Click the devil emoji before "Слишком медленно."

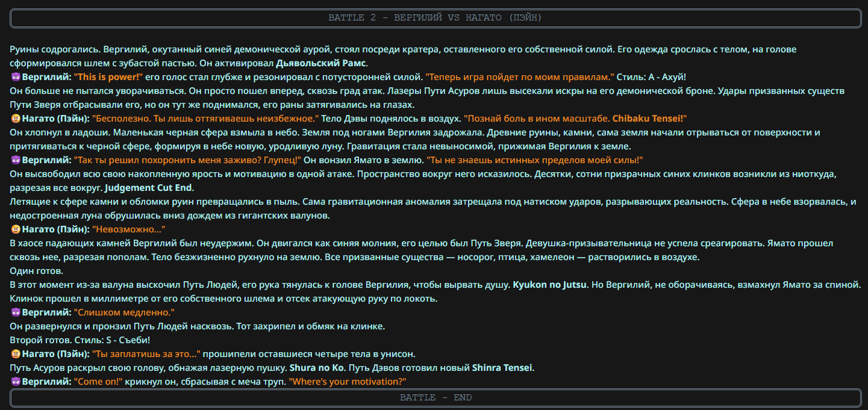pos(15,312)
